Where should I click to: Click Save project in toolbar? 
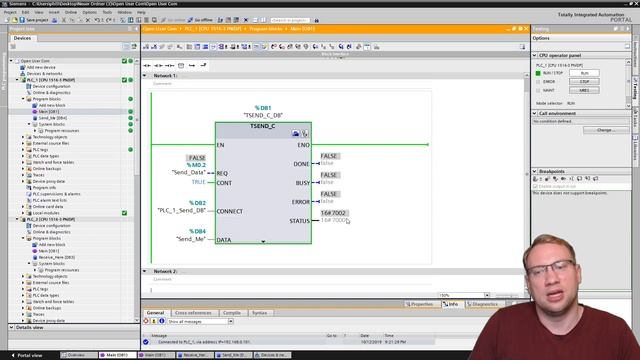click(34, 20)
